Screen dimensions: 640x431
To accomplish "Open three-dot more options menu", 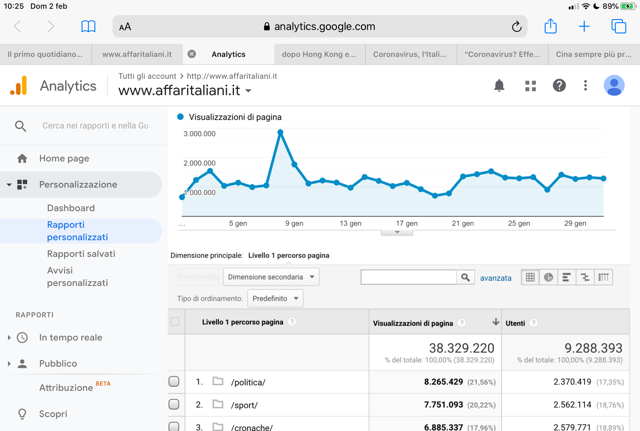I will pyautogui.click(x=585, y=85).
